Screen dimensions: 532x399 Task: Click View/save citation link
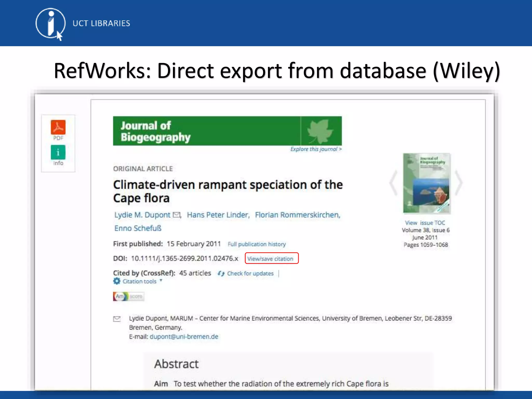click(x=270, y=259)
